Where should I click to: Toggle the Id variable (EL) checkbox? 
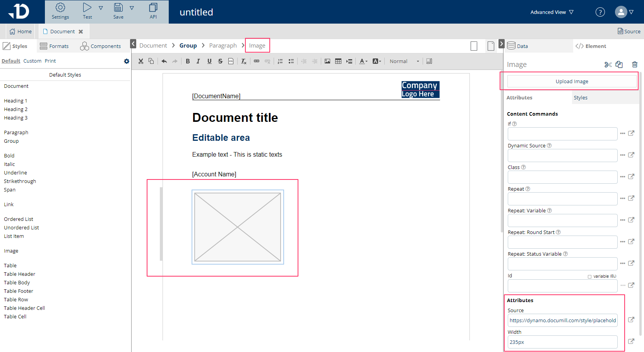click(x=589, y=277)
